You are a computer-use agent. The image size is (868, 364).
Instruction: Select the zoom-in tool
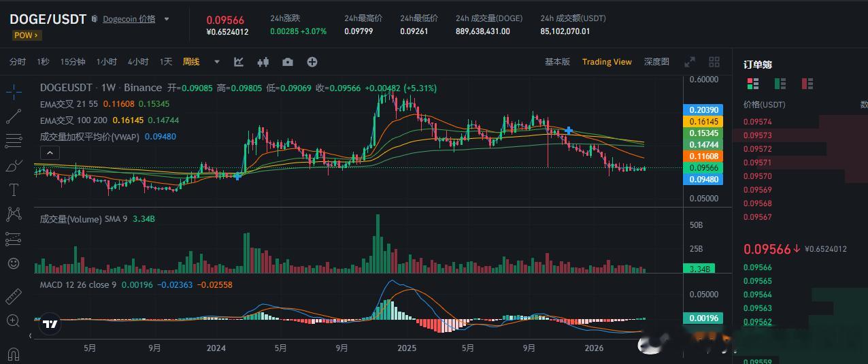[14, 320]
